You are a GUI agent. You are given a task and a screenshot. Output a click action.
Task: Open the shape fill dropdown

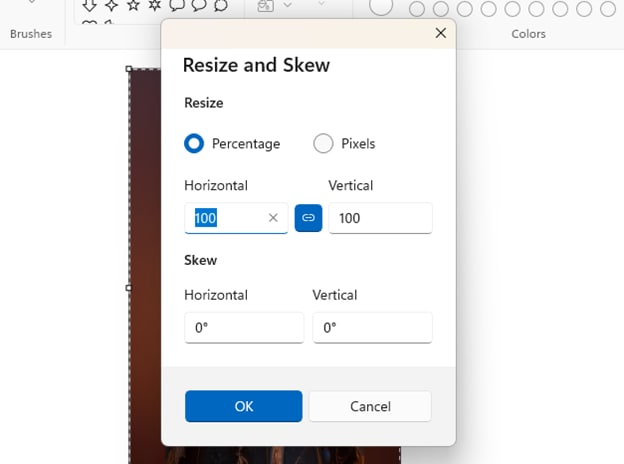[x=289, y=6]
